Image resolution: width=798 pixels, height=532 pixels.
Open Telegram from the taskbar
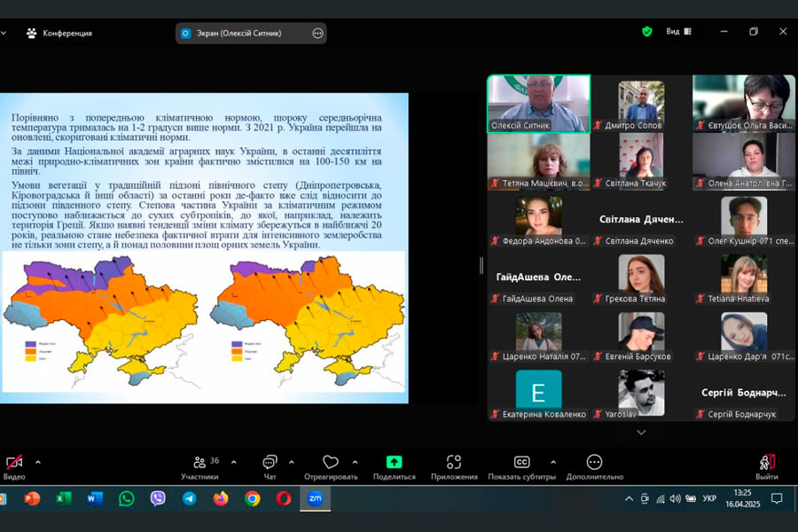click(189, 498)
